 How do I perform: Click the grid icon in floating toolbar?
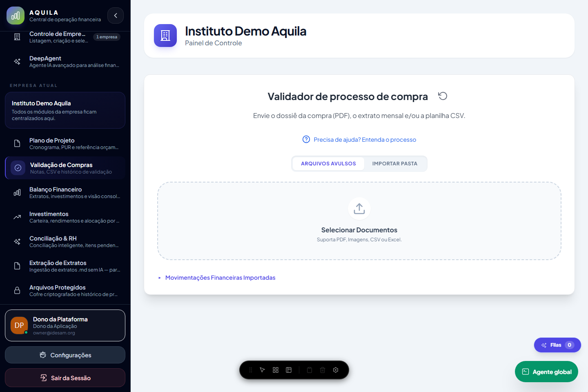(276, 370)
